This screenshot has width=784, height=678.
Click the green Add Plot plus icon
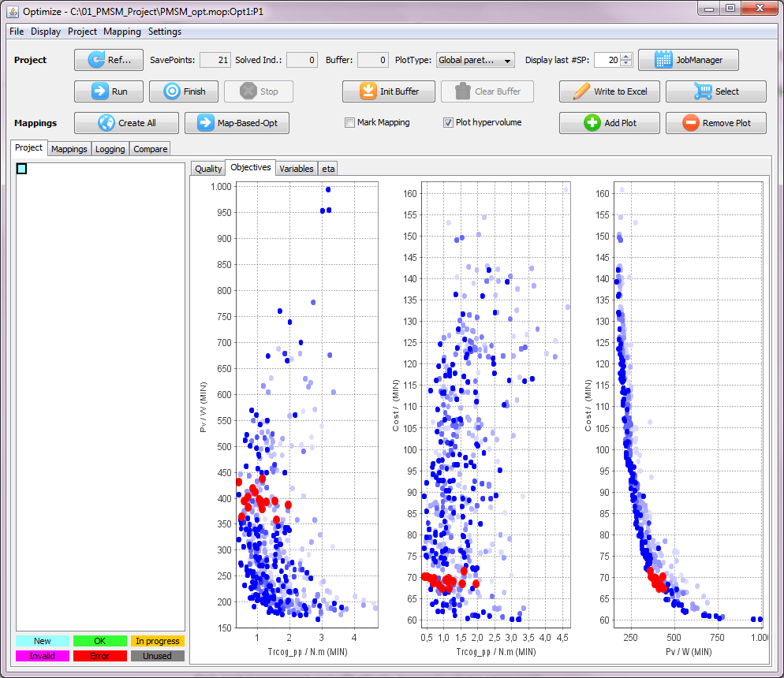592,123
